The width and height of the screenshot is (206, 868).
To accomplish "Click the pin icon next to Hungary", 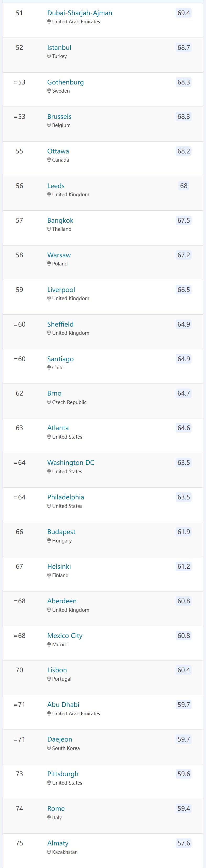I will 49,541.
